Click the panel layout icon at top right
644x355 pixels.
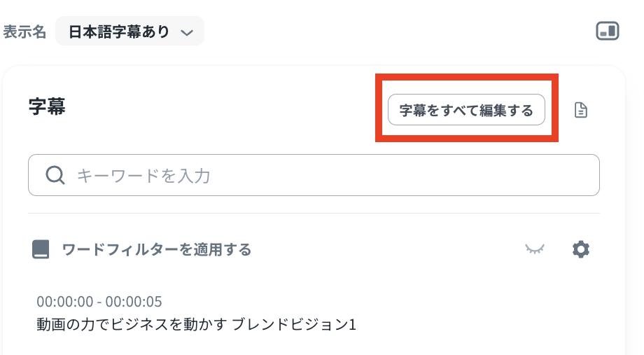(607, 32)
